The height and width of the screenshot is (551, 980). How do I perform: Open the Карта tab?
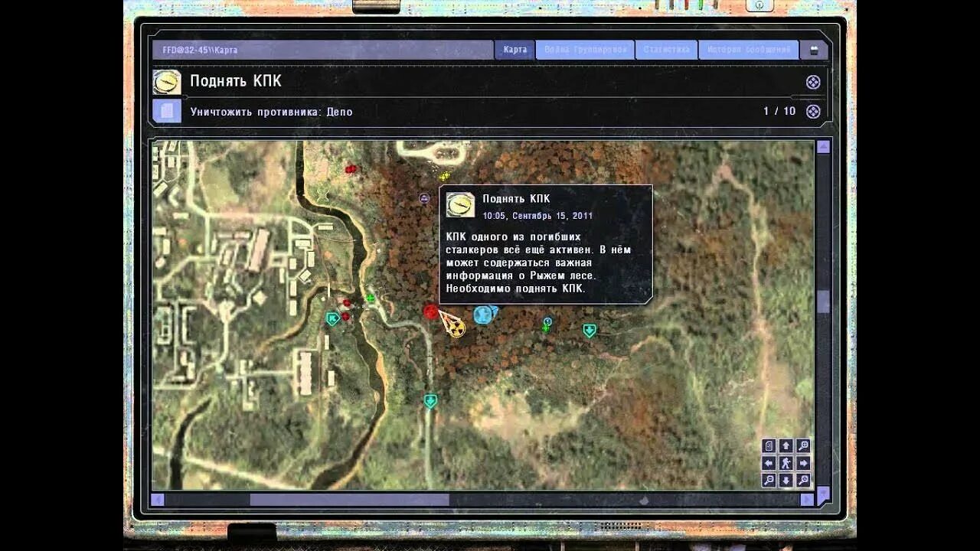[x=514, y=50]
